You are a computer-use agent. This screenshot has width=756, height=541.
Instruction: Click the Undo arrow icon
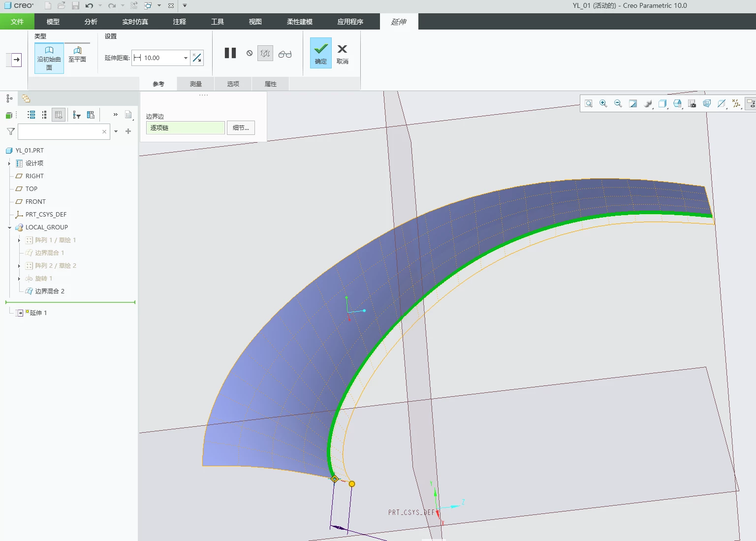tap(89, 5)
